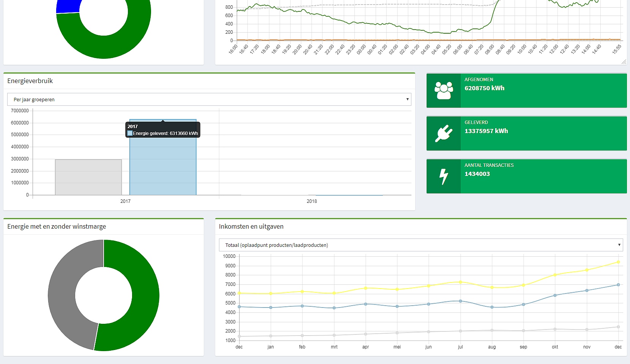This screenshot has height=364, width=630.
Task: Click the blue segment of the top donut chart
Action: [x=68, y=6]
